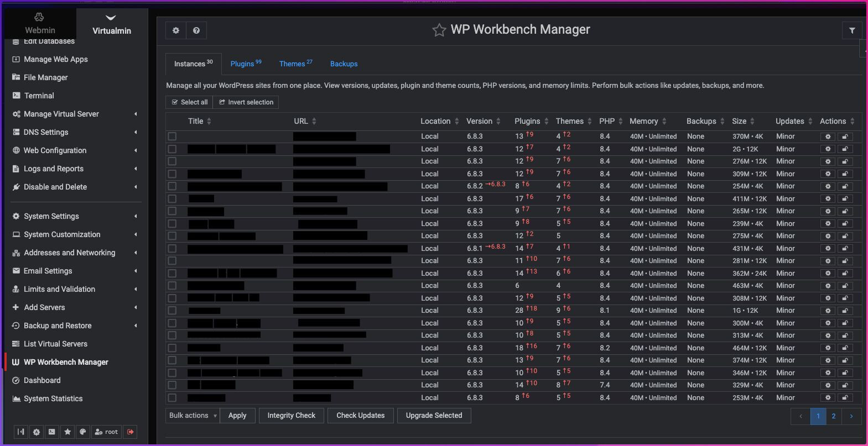This screenshot has height=446, width=868.
Task: Open command shell icon in sidebar footer
Action: (52, 432)
